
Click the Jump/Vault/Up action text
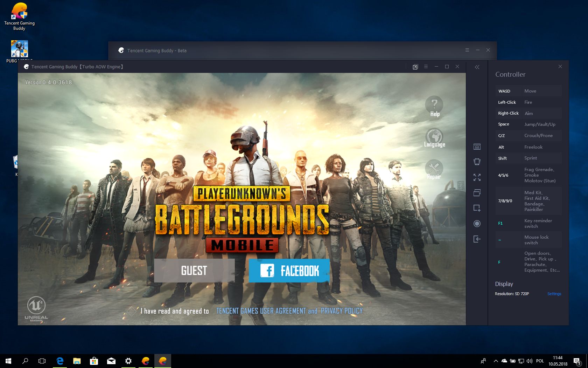tap(540, 124)
